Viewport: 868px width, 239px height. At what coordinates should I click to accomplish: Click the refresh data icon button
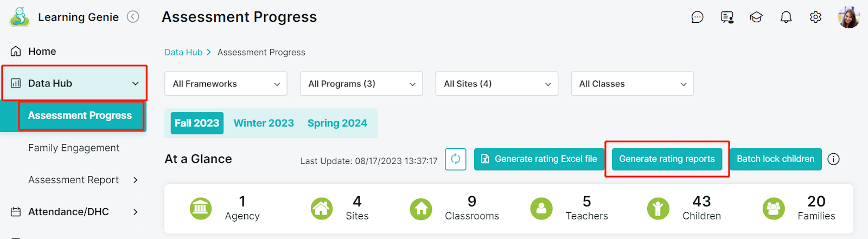pyautogui.click(x=456, y=159)
